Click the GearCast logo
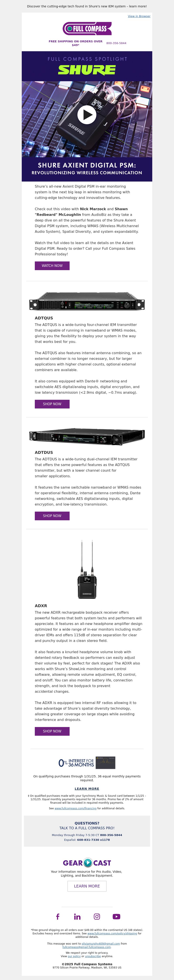This screenshot has height=980, width=174. (x=87, y=863)
